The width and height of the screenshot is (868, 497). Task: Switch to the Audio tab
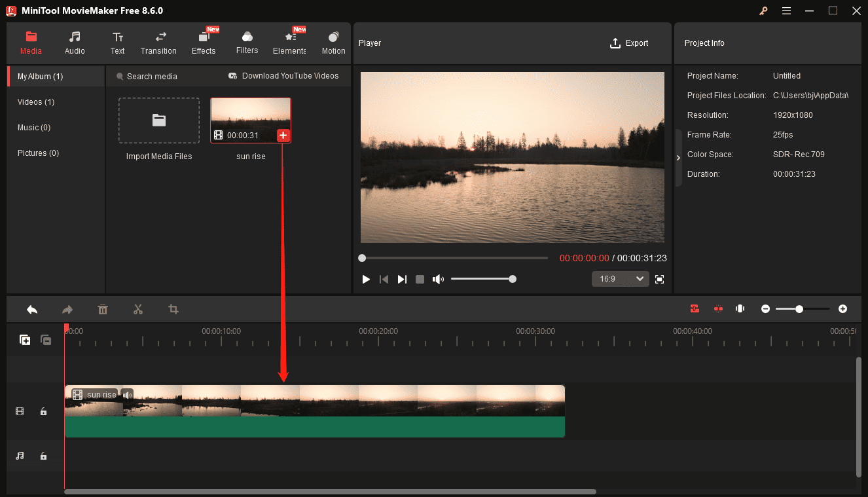[x=75, y=43]
